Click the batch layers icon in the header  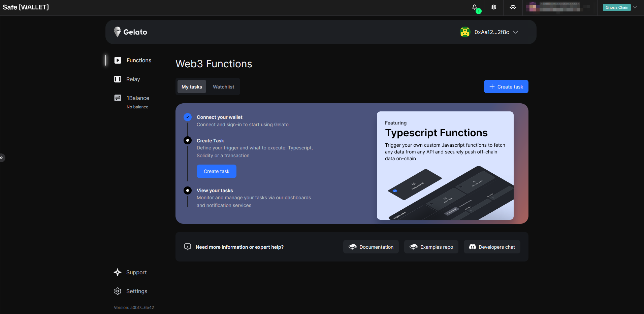click(494, 7)
